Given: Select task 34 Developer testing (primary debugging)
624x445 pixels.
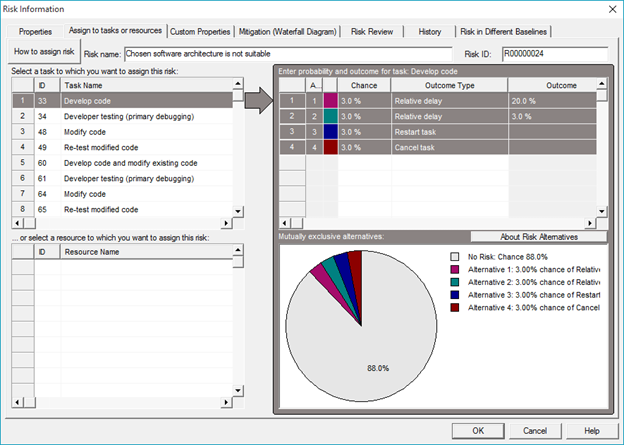Looking at the screenshot, I should (x=123, y=116).
